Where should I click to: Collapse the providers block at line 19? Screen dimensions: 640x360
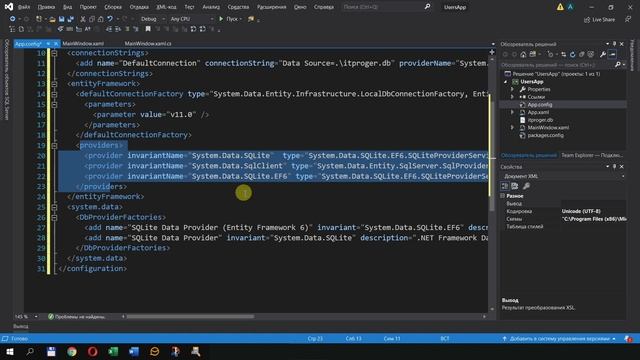(54, 145)
